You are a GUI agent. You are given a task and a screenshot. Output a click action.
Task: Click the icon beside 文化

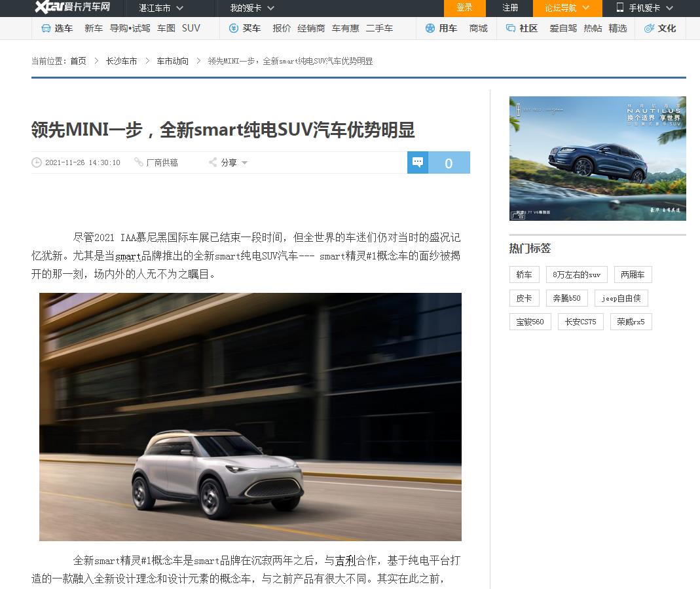[x=649, y=29]
